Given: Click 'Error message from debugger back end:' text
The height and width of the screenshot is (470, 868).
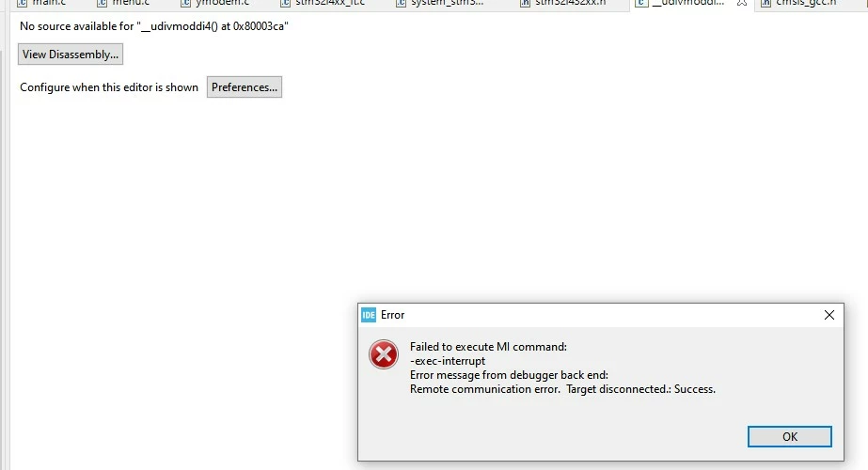Looking at the screenshot, I should coord(509,375).
